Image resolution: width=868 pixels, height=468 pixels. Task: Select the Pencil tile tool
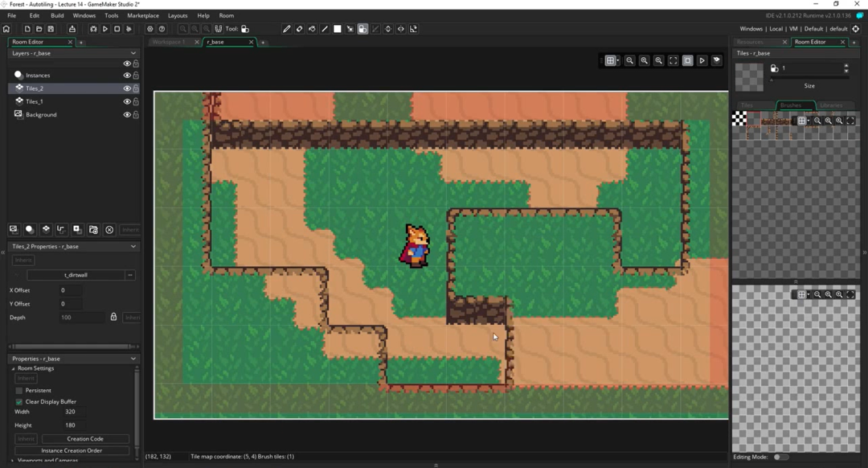coord(286,29)
